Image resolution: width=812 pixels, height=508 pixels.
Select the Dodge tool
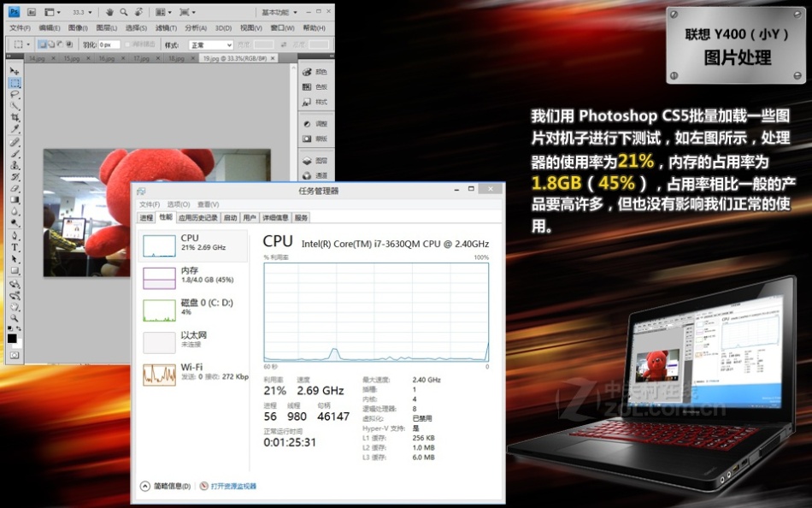tap(15, 222)
